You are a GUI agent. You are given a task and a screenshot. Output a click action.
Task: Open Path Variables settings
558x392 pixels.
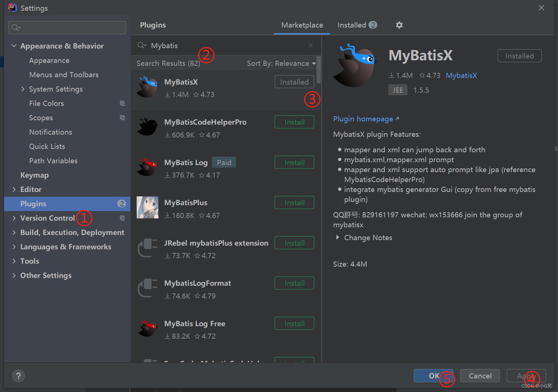[x=53, y=161]
